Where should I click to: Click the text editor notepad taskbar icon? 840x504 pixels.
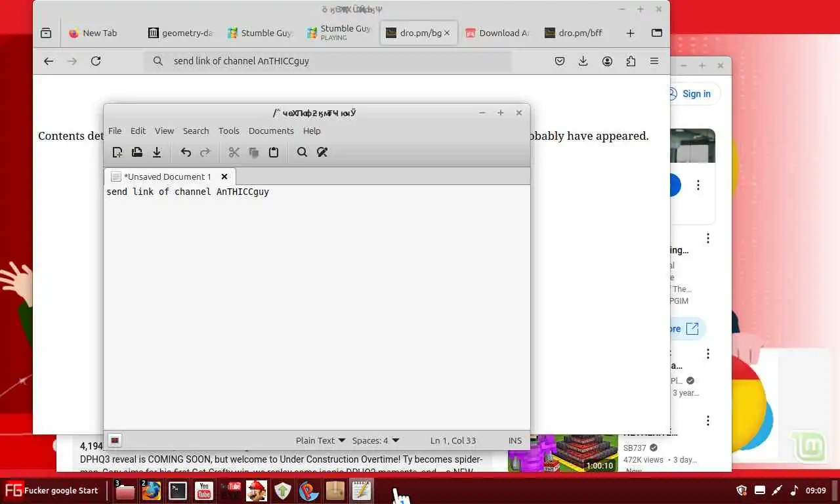click(x=362, y=490)
